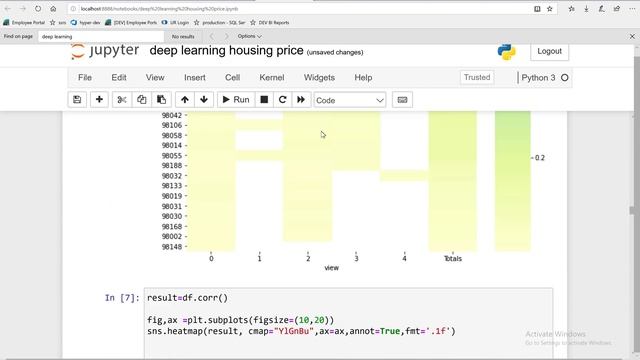Expand the find Options dropdown
Viewport: 640px width, 360px height.
(250, 36)
